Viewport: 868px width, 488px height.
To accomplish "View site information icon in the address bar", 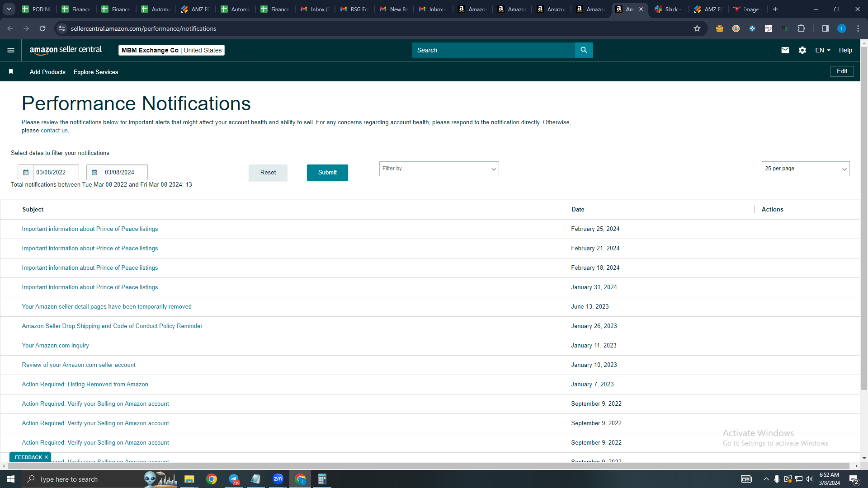I will (x=62, y=28).
